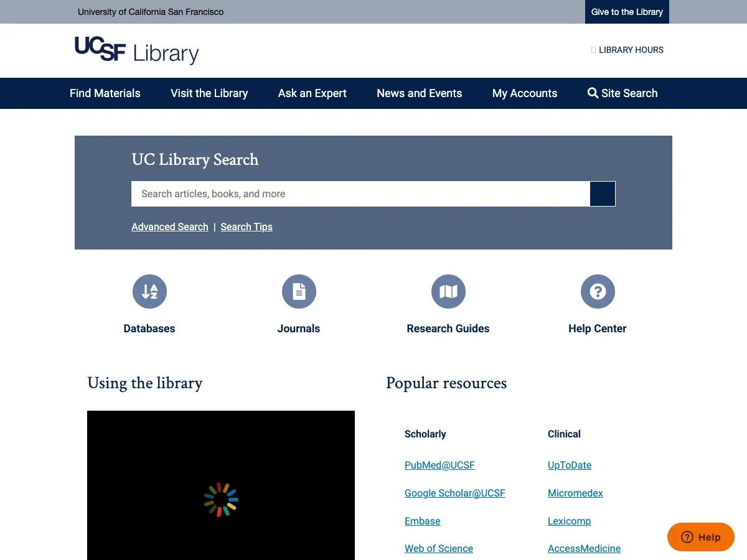747x560 pixels.
Task: Click the UCSF Library logo
Action: pyautogui.click(x=136, y=50)
